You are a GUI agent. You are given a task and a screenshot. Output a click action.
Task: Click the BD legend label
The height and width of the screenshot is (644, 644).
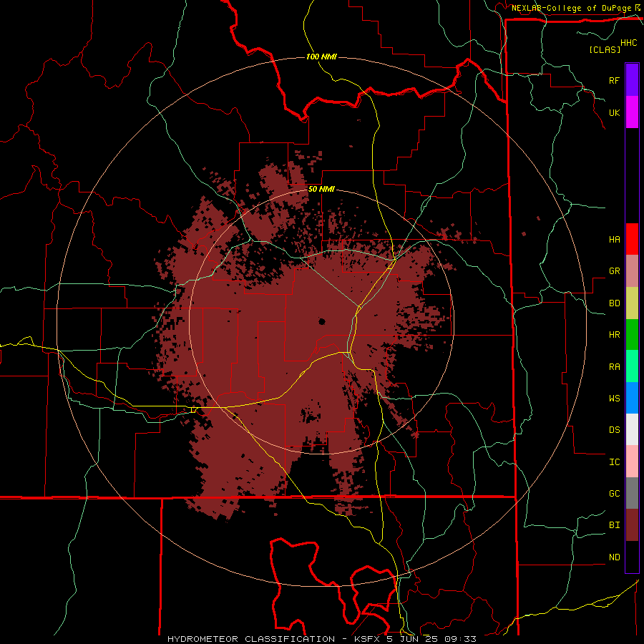[615, 303]
